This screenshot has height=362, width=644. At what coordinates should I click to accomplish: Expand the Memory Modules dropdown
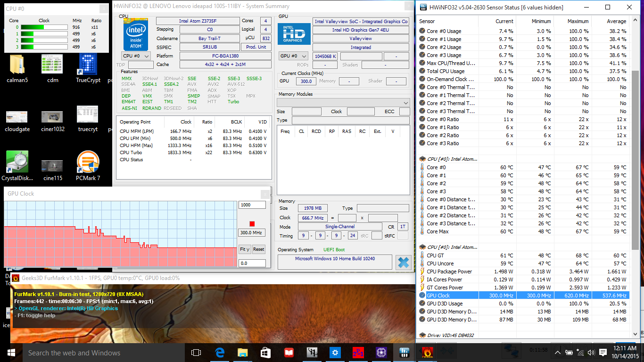click(x=343, y=103)
